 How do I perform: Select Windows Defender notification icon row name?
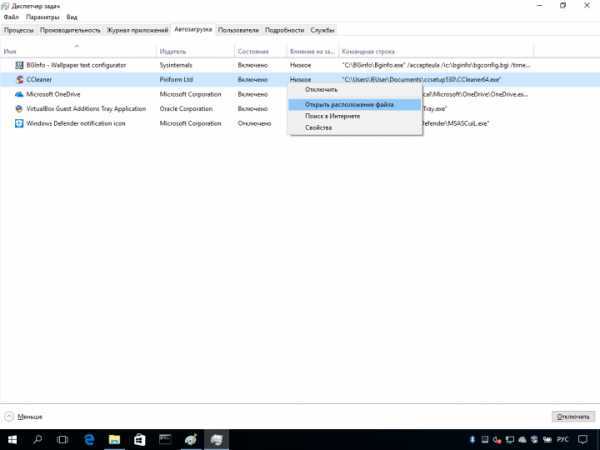pos(76,124)
